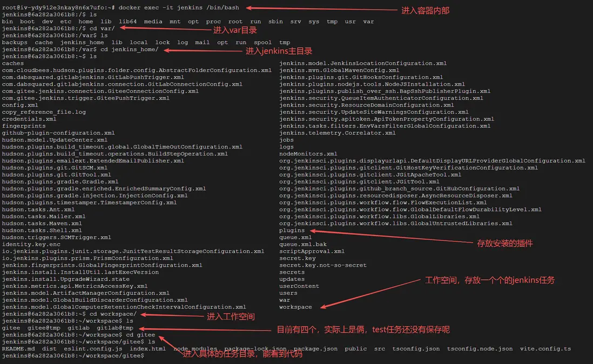Select the 'logs' directory entry
593x364 pixels.
pyautogui.click(x=286, y=147)
